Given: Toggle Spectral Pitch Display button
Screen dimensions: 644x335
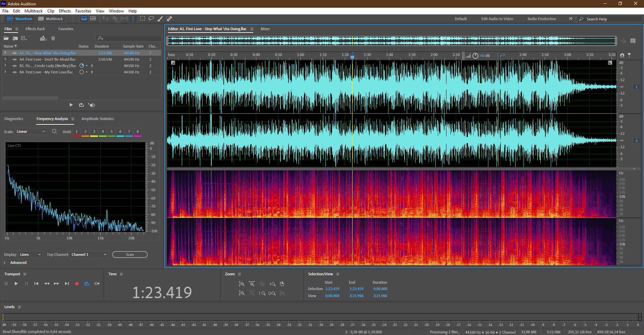Looking at the screenshot, I should coord(93,19).
